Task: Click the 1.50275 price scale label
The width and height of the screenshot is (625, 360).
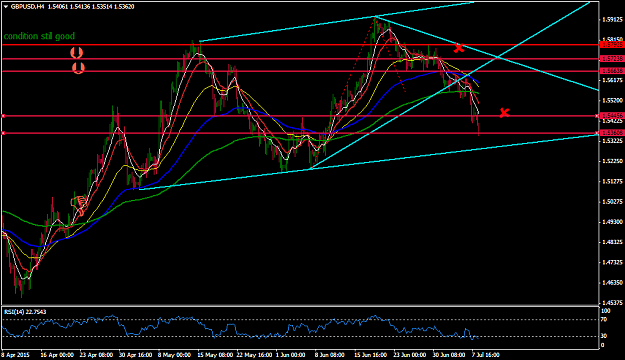Action: (x=613, y=202)
